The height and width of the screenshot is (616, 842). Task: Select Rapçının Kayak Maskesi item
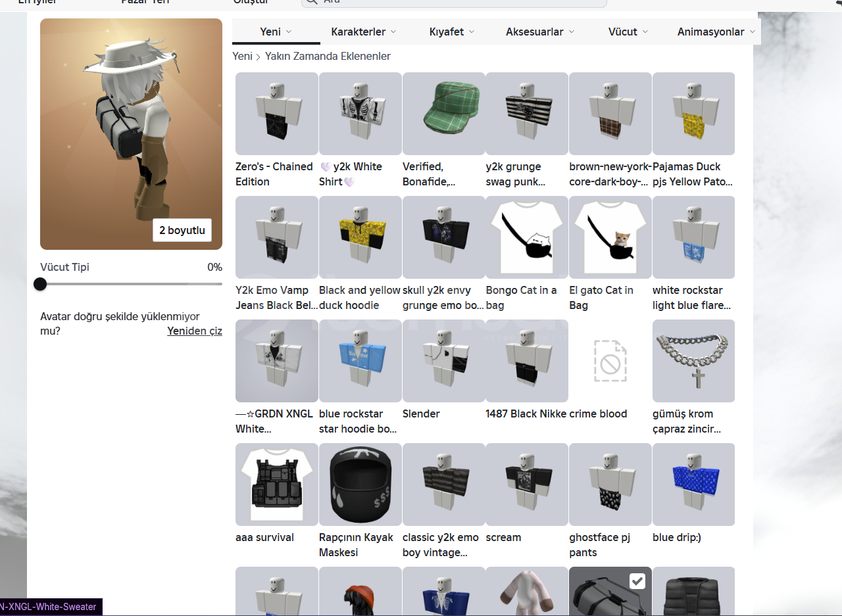(360, 485)
